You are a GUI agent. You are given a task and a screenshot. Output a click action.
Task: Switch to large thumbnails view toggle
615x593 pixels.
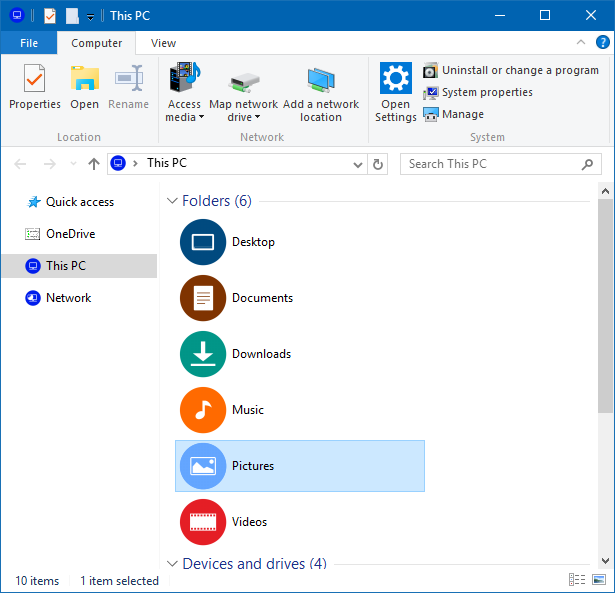tap(599, 579)
